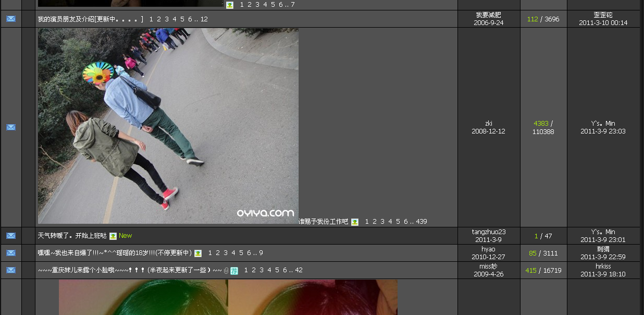This screenshot has width=644, height=315.
Task: View last poster Y's。Min at 23:01
Action: (x=603, y=232)
